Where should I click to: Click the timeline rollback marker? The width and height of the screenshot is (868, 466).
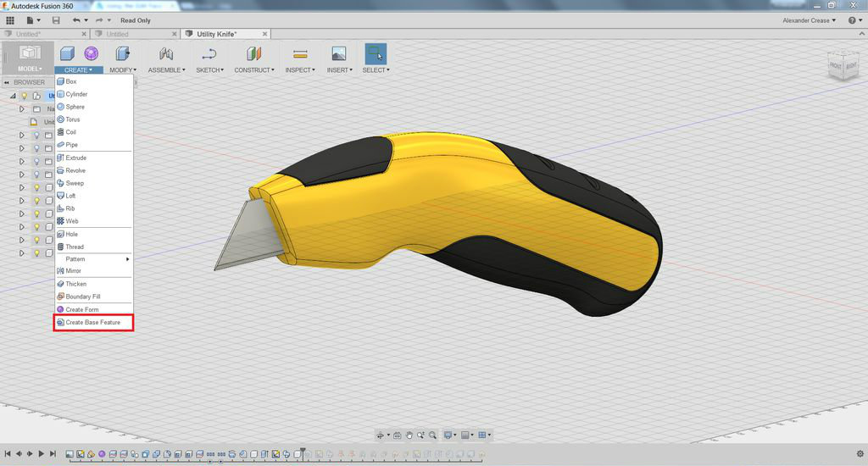click(303, 452)
